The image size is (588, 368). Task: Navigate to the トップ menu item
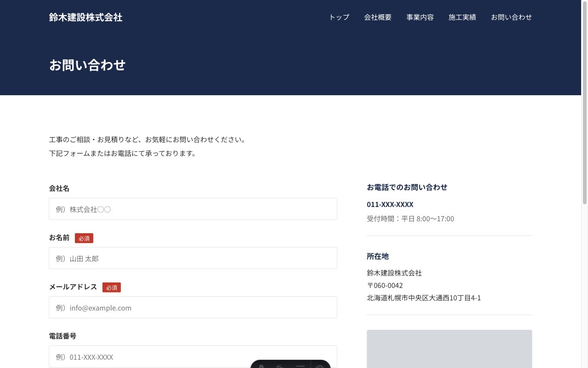tap(339, 17)
